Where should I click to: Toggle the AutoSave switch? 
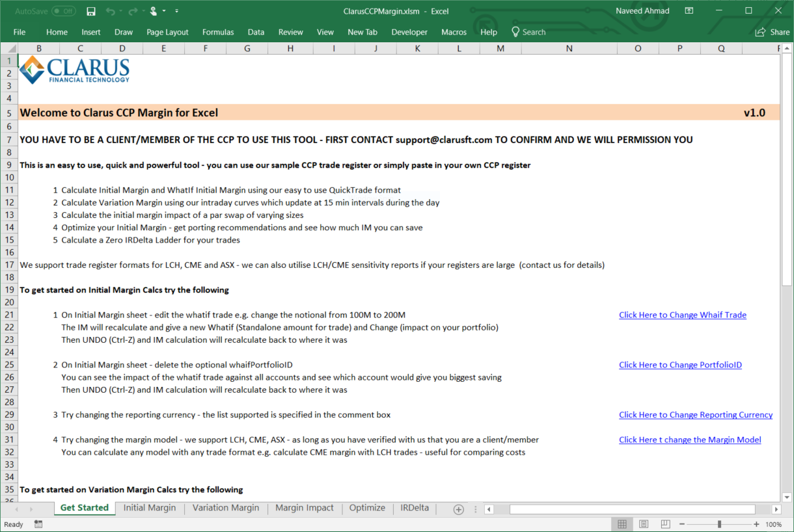click(63, 11)
